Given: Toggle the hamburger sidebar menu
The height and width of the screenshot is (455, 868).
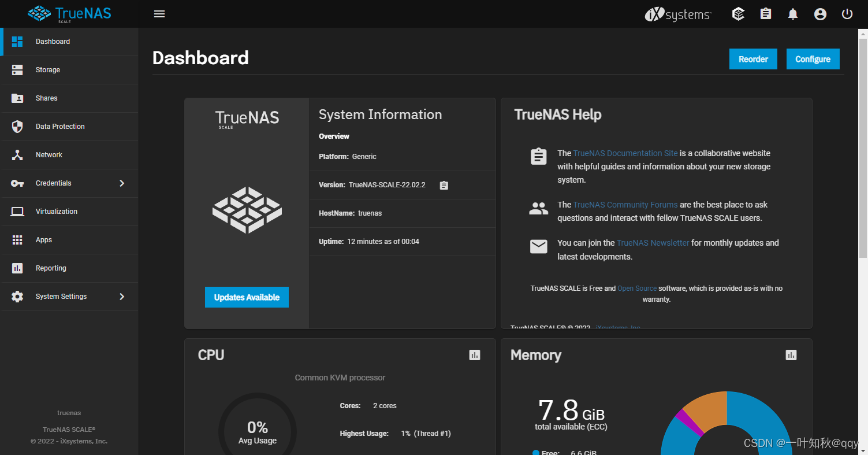Looking at the screenshot, I should 159,14.
